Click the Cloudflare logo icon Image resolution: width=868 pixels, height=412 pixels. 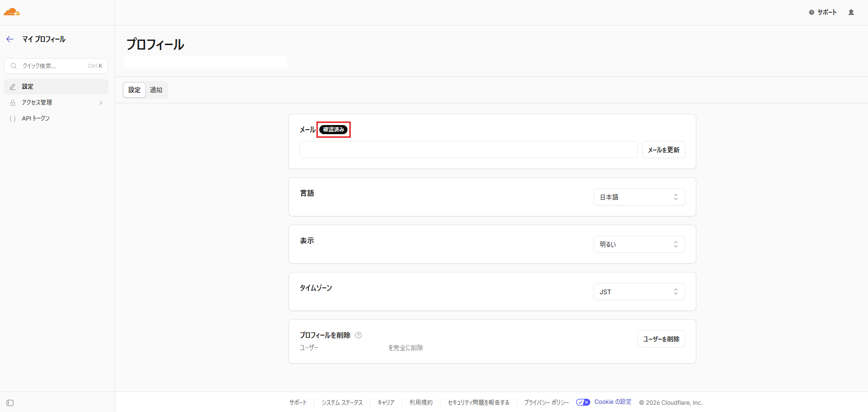coord(11,12)
